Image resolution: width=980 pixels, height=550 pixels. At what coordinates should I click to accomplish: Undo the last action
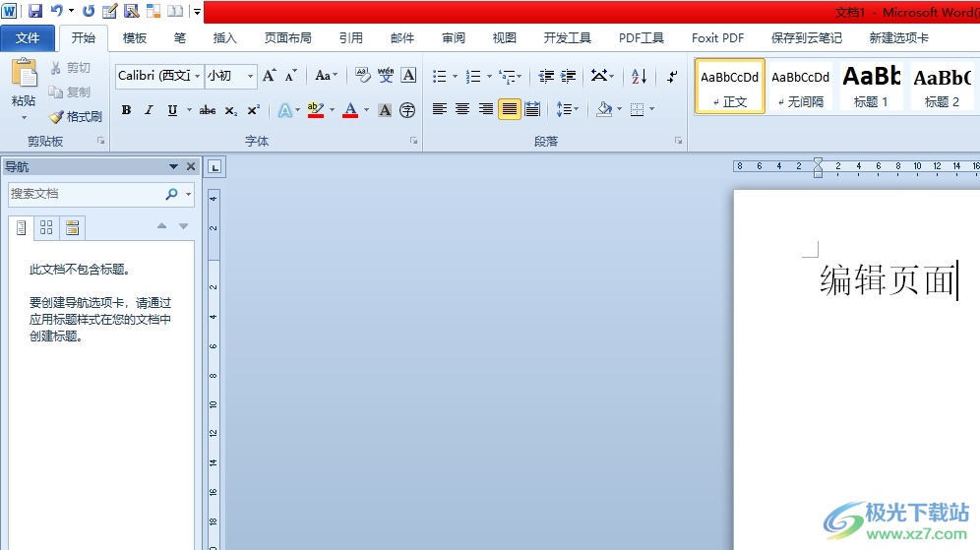(x=56, y=11)
